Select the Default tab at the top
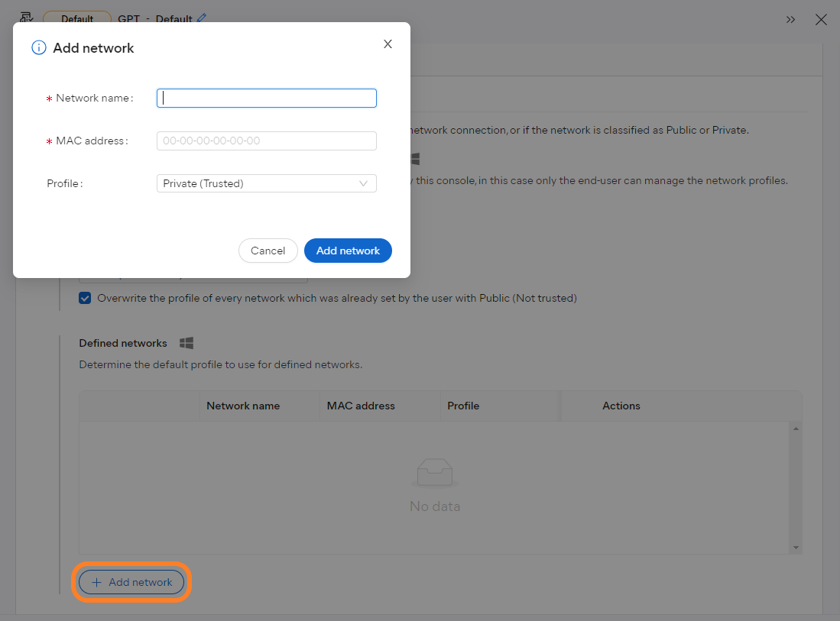840x621 pixels. pyautogui.click(x=76, y=18)
